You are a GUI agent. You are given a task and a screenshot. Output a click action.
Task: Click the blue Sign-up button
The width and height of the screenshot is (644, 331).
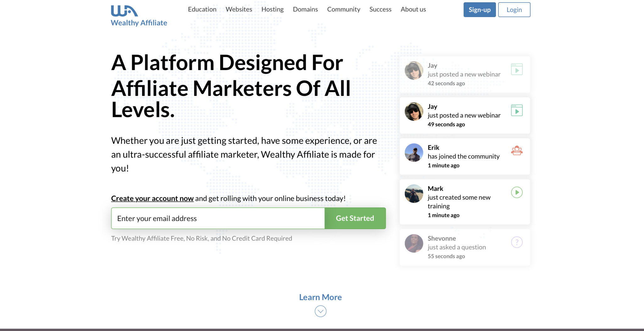click(x=480, y=10)
